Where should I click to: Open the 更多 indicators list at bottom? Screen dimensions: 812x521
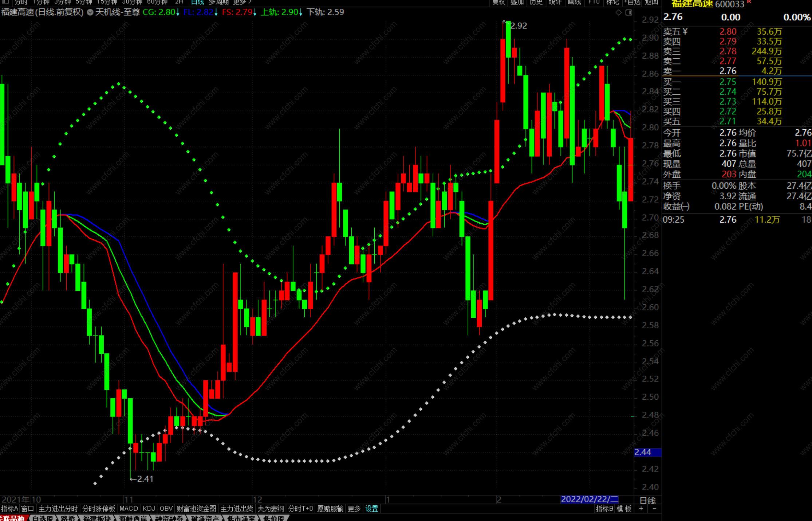[354, 509]
